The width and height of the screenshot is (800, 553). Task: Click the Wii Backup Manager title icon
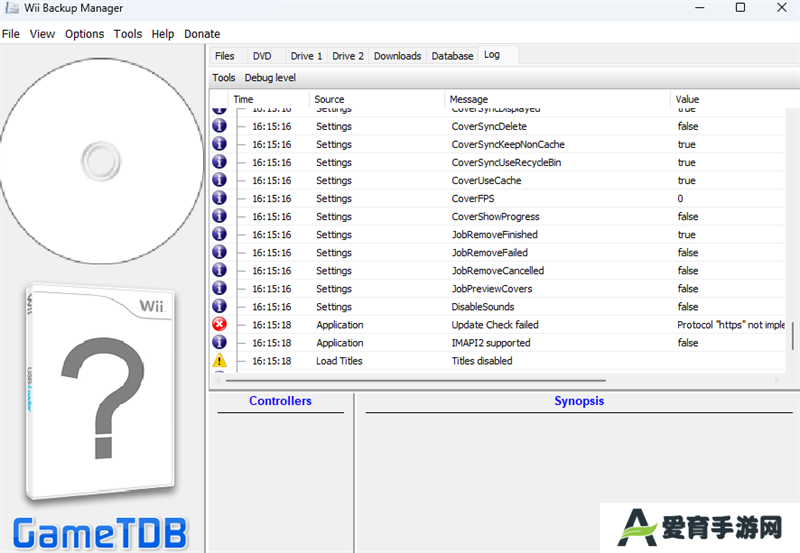coord(12,8)
